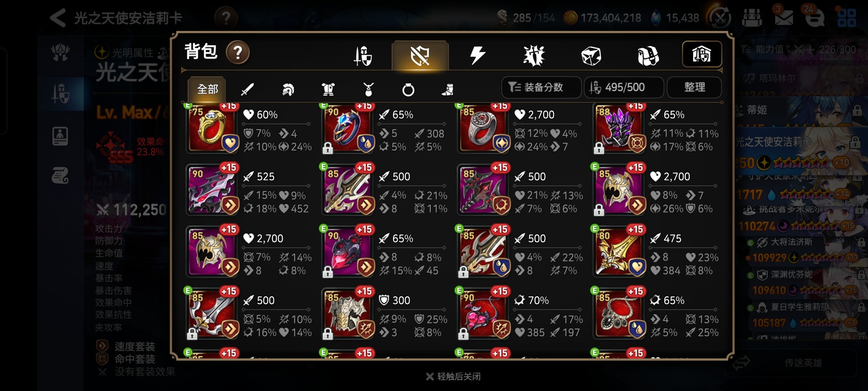Filter by boots icon

[x=448, y=89]
